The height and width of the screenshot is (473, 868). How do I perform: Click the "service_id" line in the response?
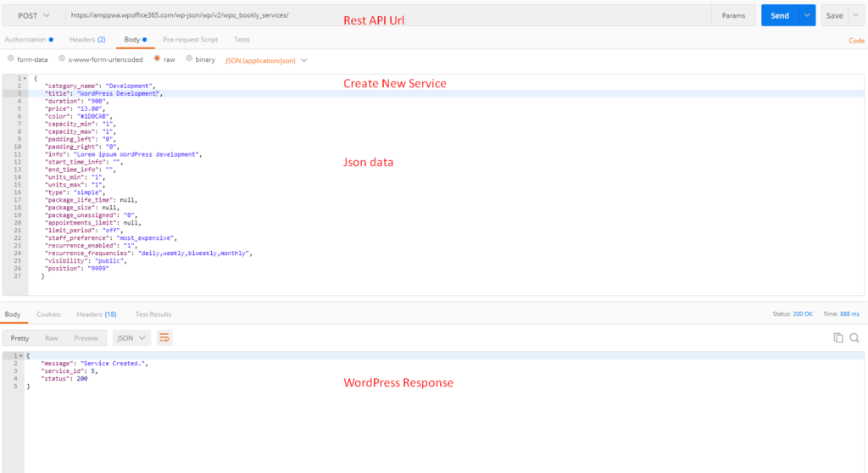point(70,371)
